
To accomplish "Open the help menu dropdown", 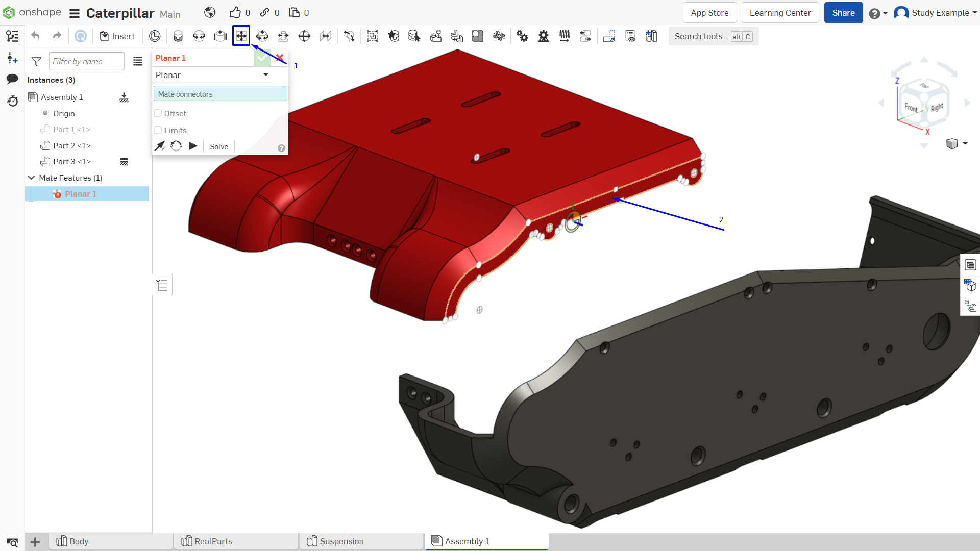I will [x=878, y=13].
